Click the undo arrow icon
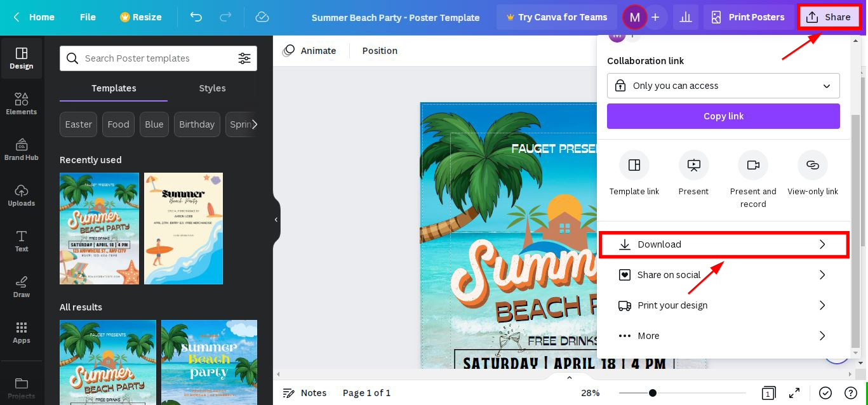The width and height of the screenshot is (868, 405). tap(196, 17)
